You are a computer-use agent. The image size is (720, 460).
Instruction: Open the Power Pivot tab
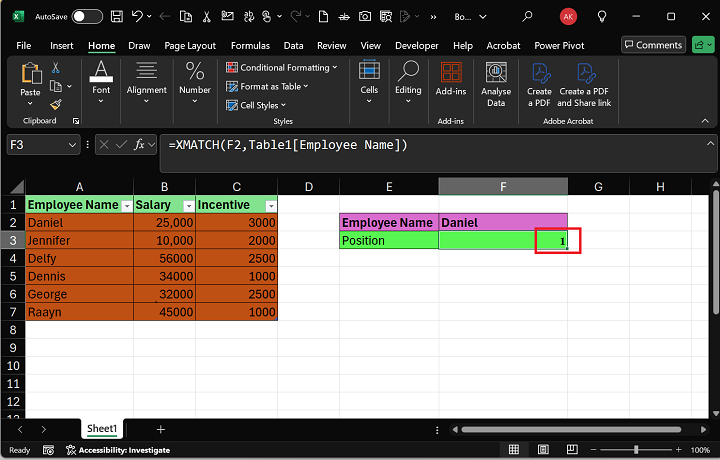click(559, 45)
